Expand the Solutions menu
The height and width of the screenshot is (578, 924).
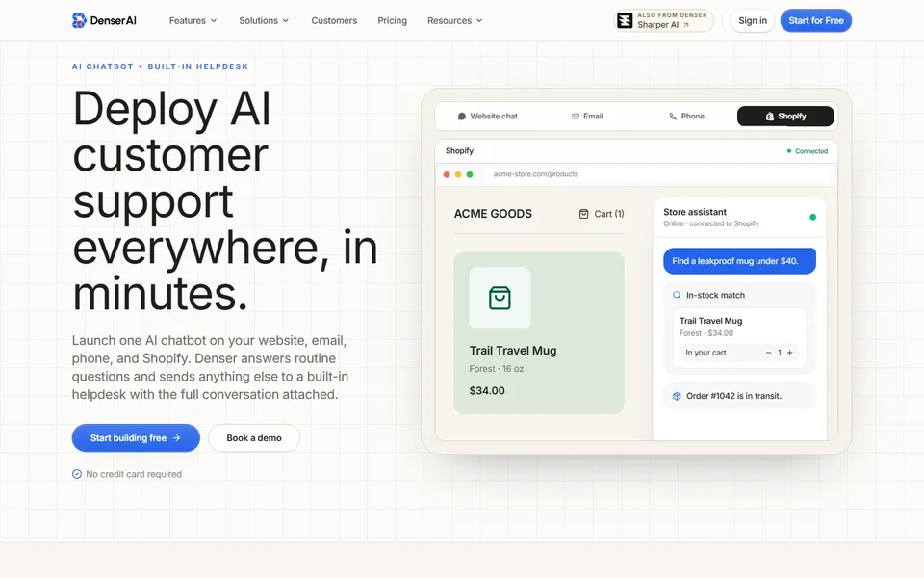coord(264,20)
